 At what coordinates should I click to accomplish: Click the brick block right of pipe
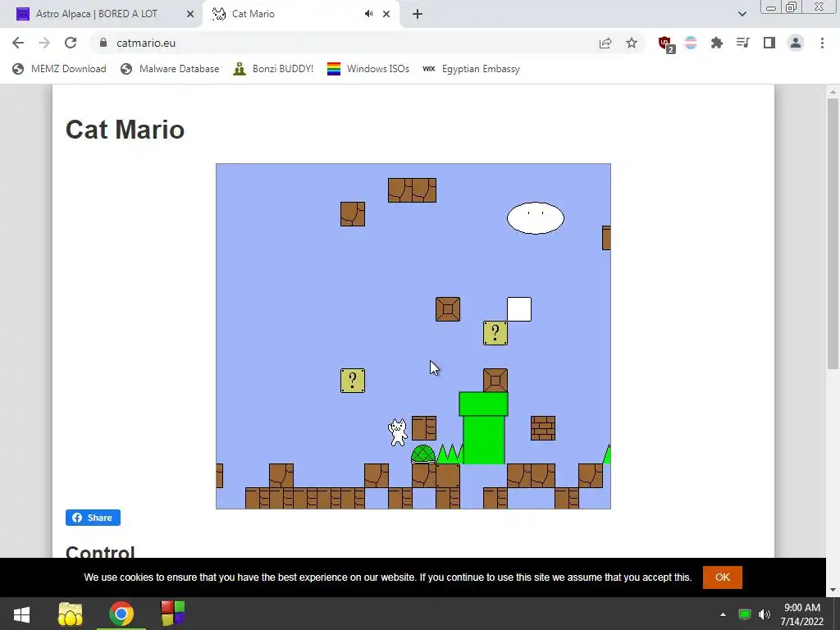543,428
